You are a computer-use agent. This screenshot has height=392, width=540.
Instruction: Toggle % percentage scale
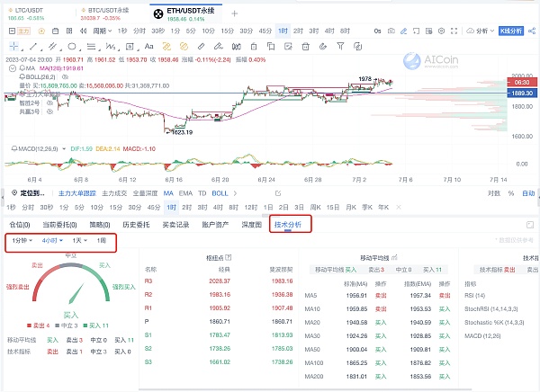[x=511, y=193]
